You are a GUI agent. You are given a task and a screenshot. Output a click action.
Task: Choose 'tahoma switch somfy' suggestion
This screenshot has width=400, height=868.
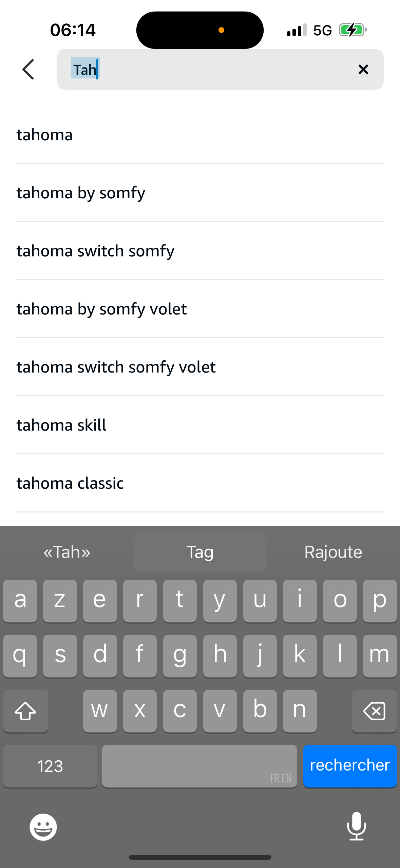click(95, 251)
